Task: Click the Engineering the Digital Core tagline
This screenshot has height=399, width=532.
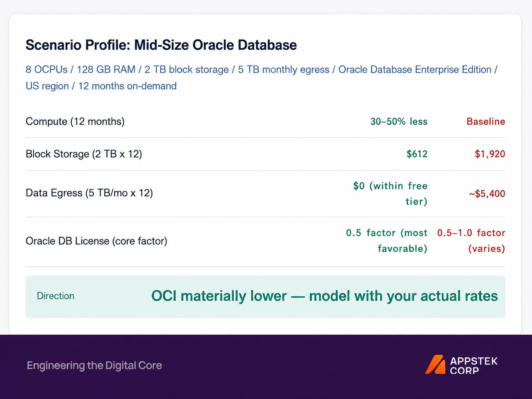Action: click(x=94, y=366)
